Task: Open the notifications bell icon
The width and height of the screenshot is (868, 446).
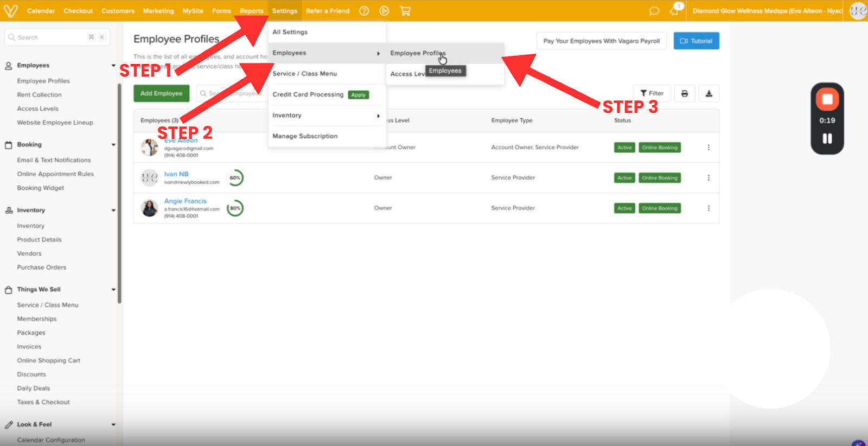Action: (x=674, y=11)
